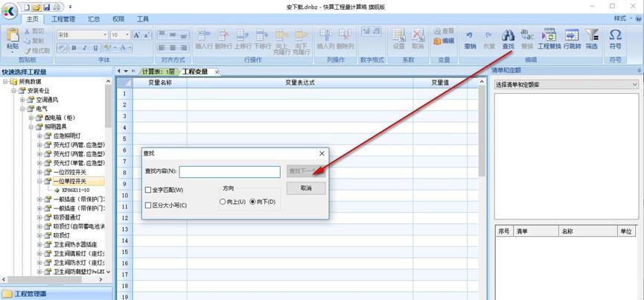Click 取消 in the Find dialog
This screenshot has width=644, height=300.
[306, 188]
